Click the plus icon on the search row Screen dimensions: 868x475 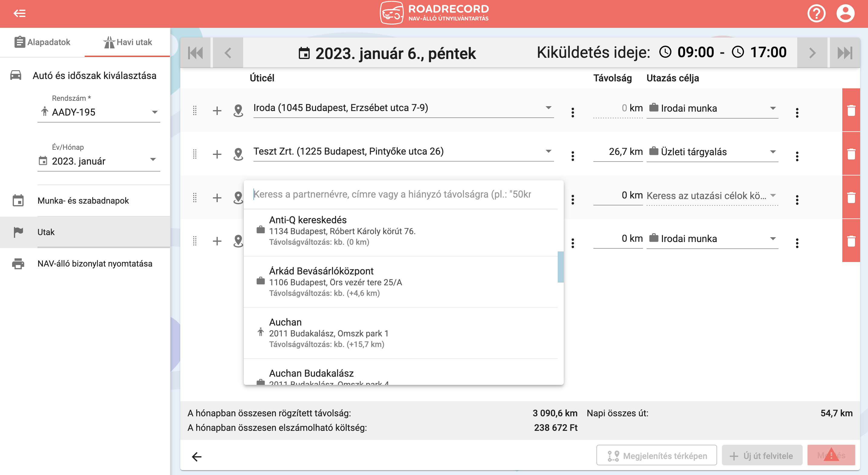pyautogui.click(x=217, y=198)
